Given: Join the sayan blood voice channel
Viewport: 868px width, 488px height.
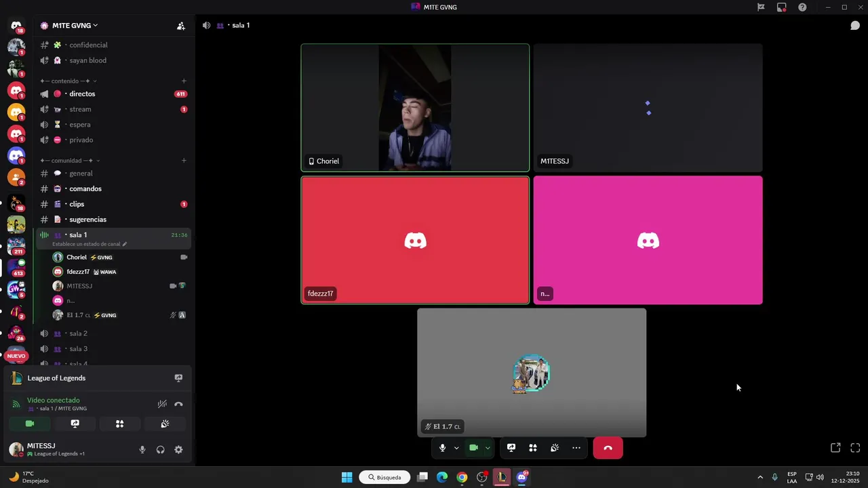Looking at the screenshot, I should [114, 60].
